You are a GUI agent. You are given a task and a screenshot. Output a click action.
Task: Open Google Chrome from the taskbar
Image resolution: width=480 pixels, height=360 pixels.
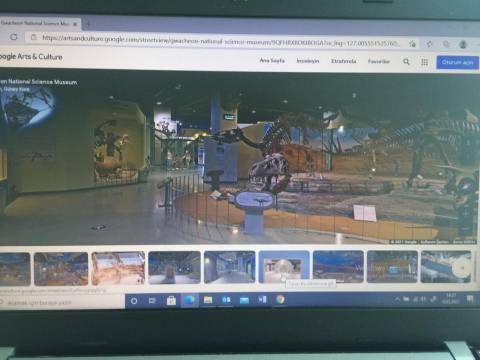coord(280,300)
